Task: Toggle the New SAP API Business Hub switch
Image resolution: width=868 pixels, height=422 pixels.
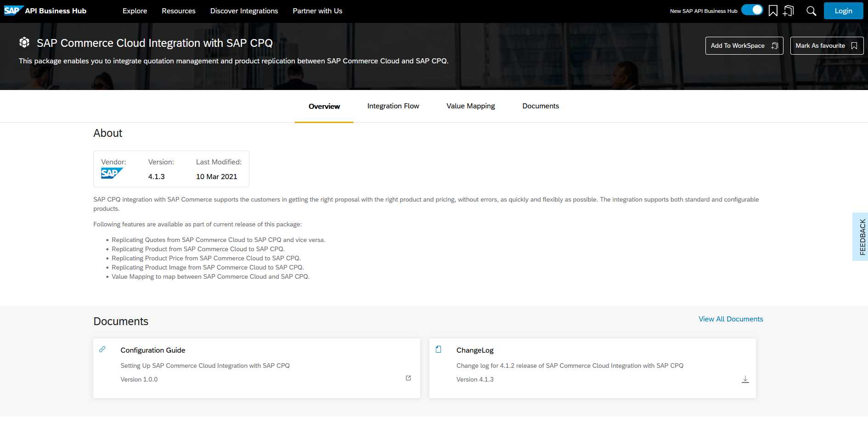Action: 752,10
